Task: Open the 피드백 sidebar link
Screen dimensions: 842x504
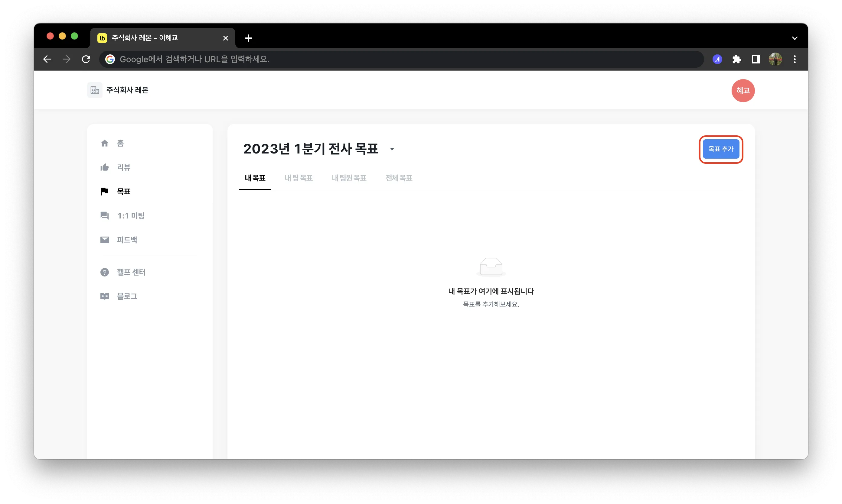Action: point(127,240)
